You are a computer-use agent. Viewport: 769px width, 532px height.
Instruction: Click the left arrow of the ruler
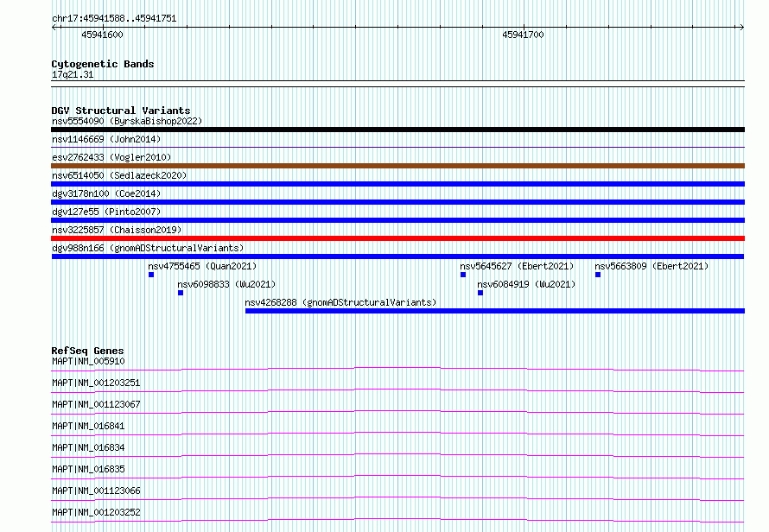pyautogui.click(x=54, y=27)
